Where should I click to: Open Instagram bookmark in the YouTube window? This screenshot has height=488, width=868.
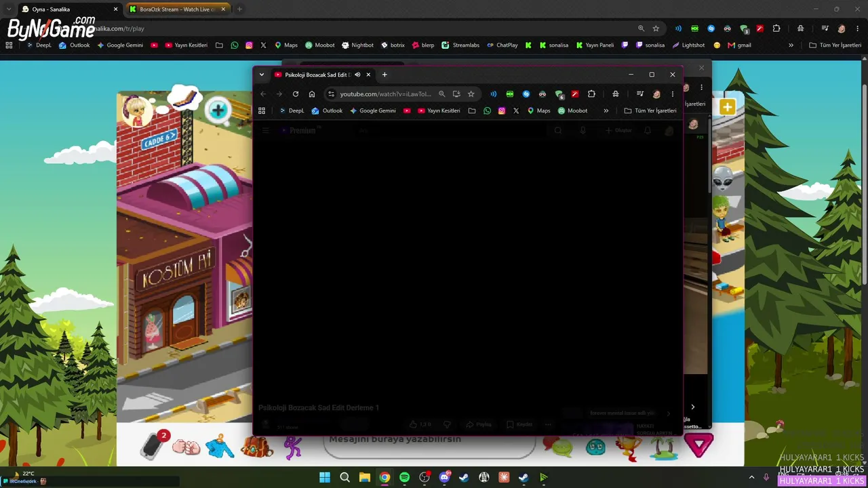(x=502, y=110)
